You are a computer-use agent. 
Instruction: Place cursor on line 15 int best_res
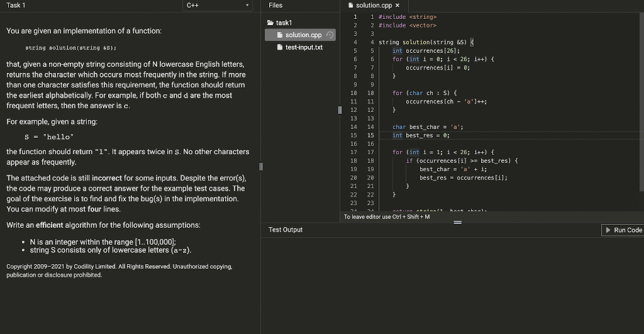click(x=421, y=135)
